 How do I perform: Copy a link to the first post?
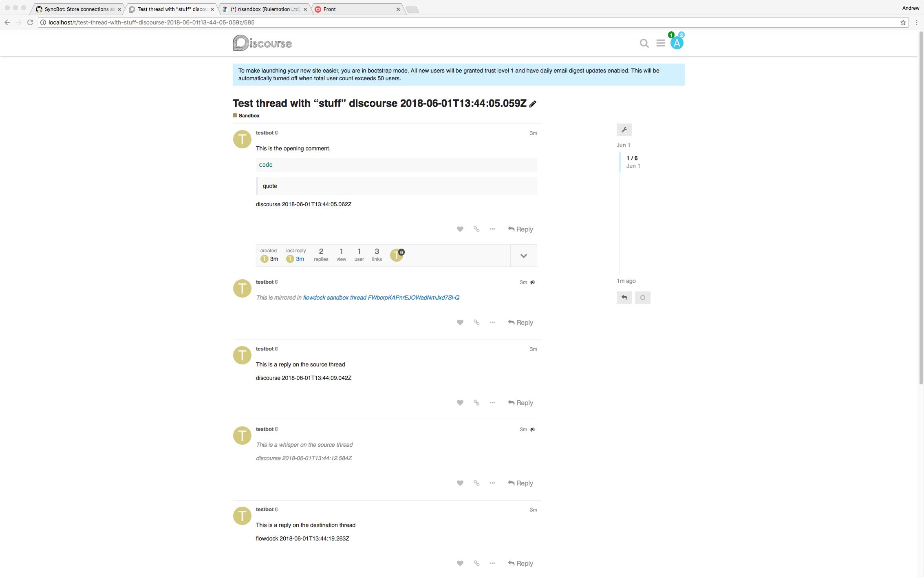[x=476, y=229]
